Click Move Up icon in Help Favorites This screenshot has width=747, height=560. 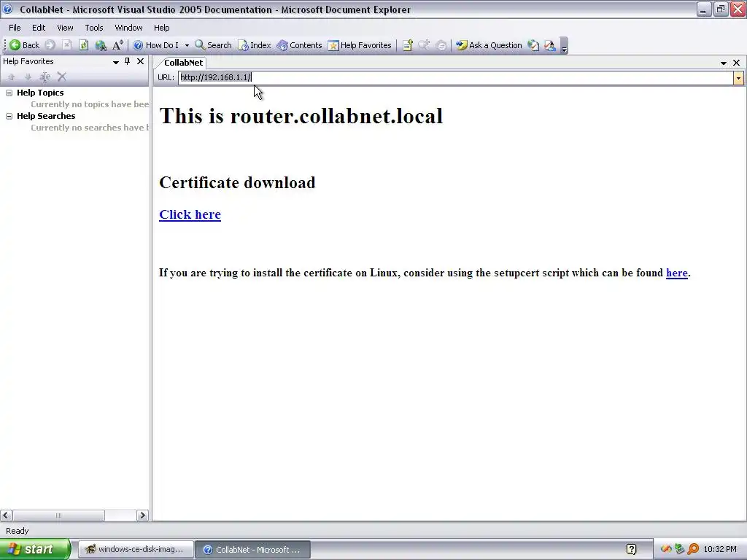click(x=12, y=77)
